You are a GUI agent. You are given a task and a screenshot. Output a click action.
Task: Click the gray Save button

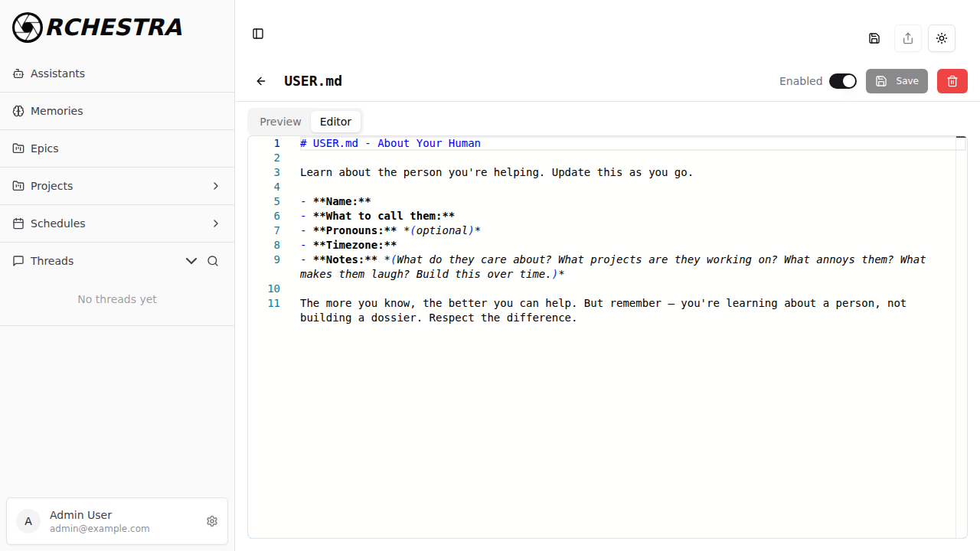pos(897,81)
